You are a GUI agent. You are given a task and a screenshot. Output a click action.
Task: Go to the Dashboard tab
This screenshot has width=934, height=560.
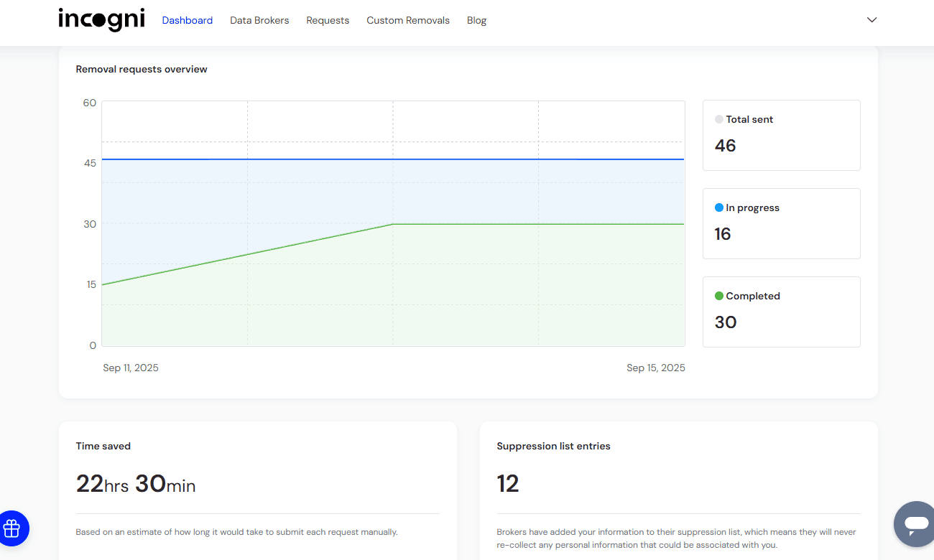pyautogui.click(x=188, y=20)
